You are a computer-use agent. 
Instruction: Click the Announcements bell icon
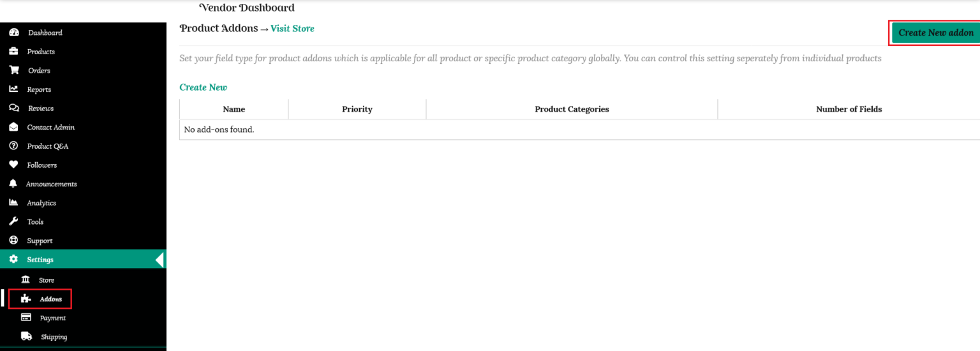click(x=13, y=184)
